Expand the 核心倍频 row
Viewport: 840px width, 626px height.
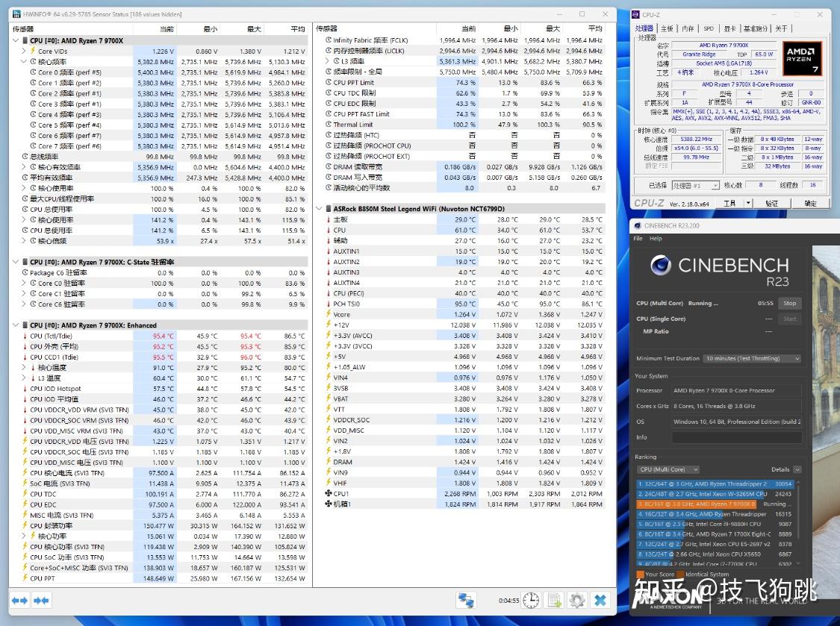click(x=24, y=241)
